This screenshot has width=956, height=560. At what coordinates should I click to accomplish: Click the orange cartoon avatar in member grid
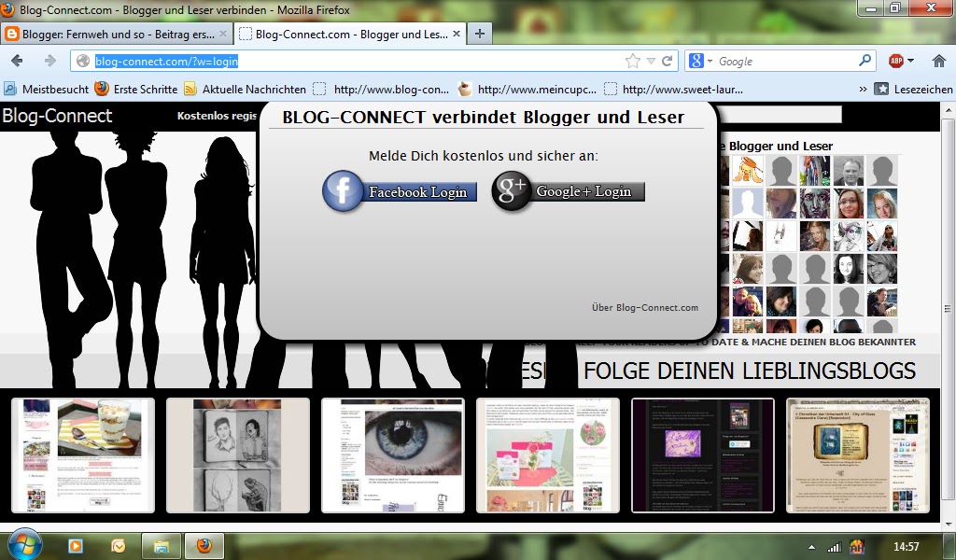pyautogui.click(x=748, y=170)
